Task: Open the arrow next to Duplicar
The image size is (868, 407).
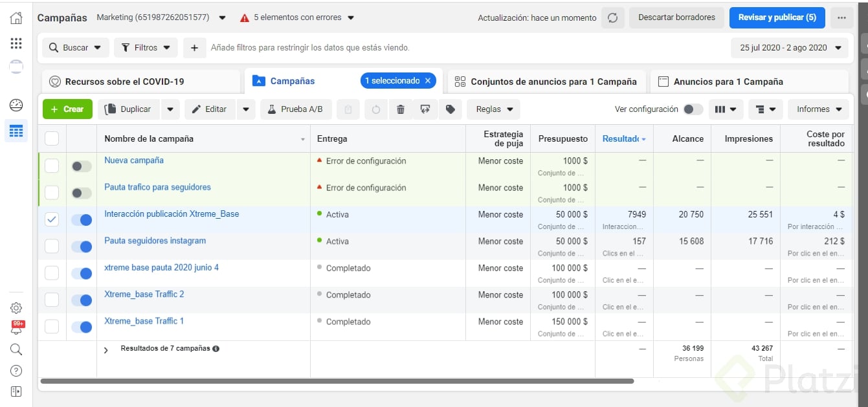Action: pos(170,109)
